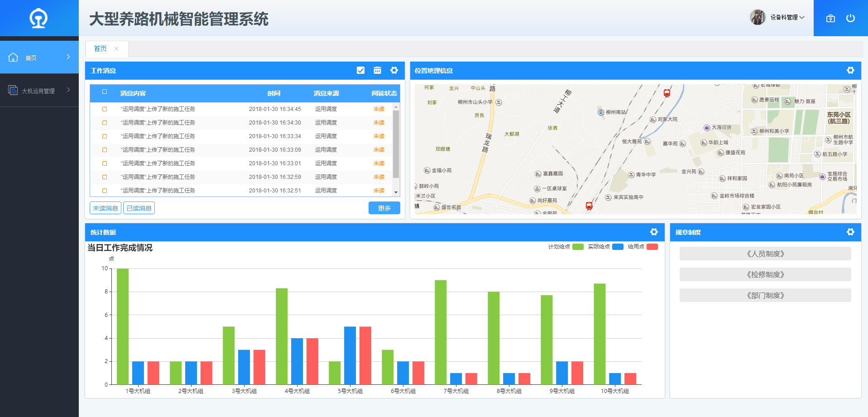The image size is (868, 417).
Task: Click the 更多 button
Action: 384,208
